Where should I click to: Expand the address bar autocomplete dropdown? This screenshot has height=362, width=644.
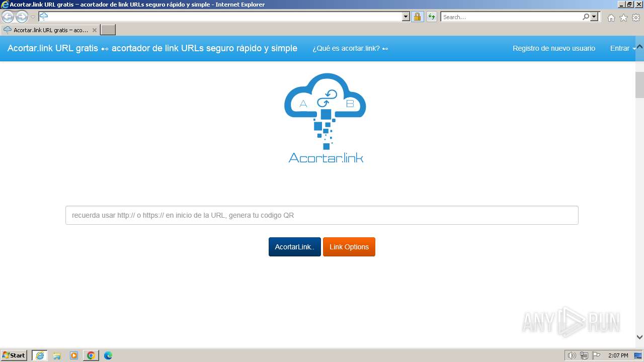(x=406, y=17)
